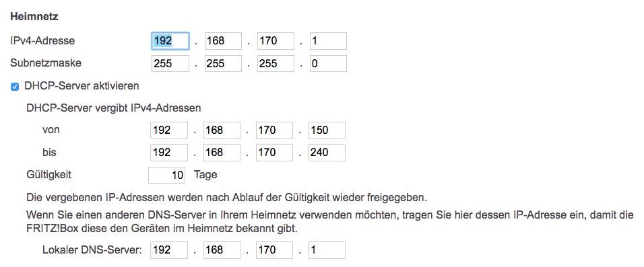This screenshot has width=644, height=267.
Task: Toggle the DHCP-Server aktivieren checkbox
Action: (15, 87)
